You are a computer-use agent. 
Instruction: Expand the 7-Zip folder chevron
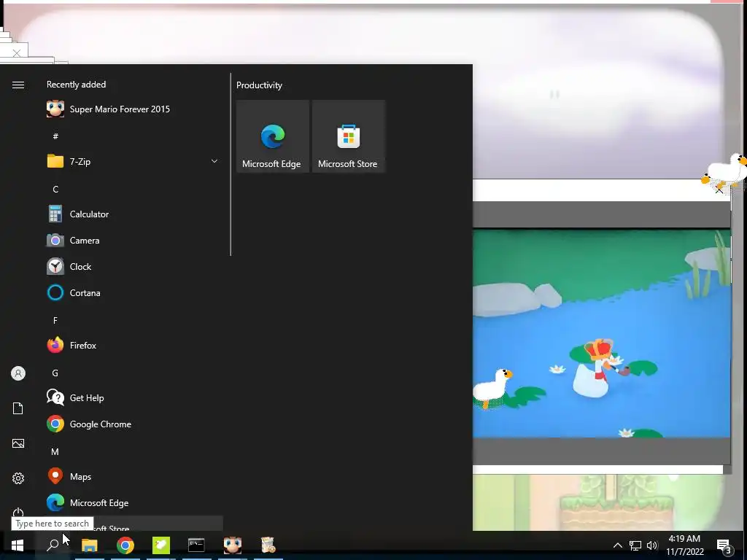pos(214,161)
